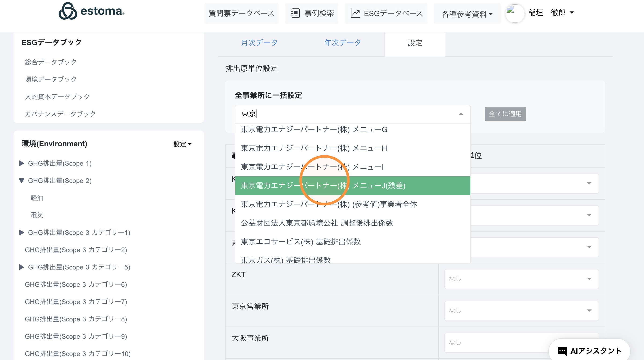Viewport: 644px width, 360px height.
Task: Click the 全てに適用 button
Action: coord(505,114)
